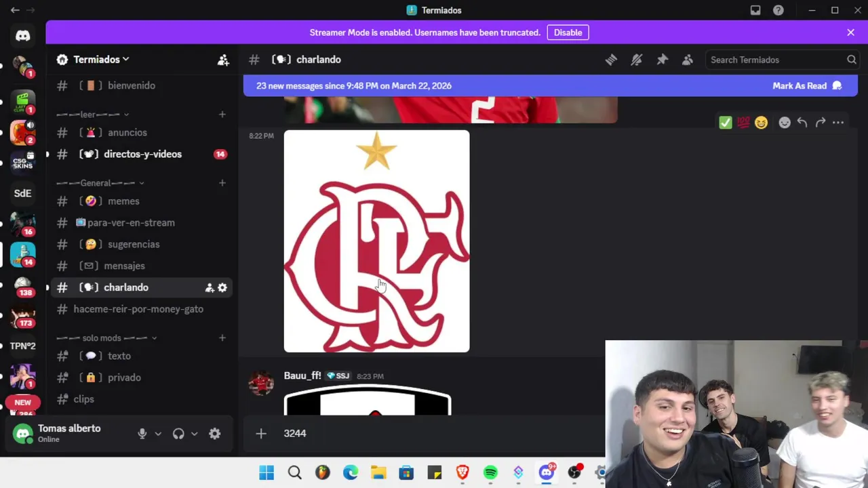This screenshot has height=488, width=868.
Task: Open Discord direct messages home icon
Action: tap(22, 36)
